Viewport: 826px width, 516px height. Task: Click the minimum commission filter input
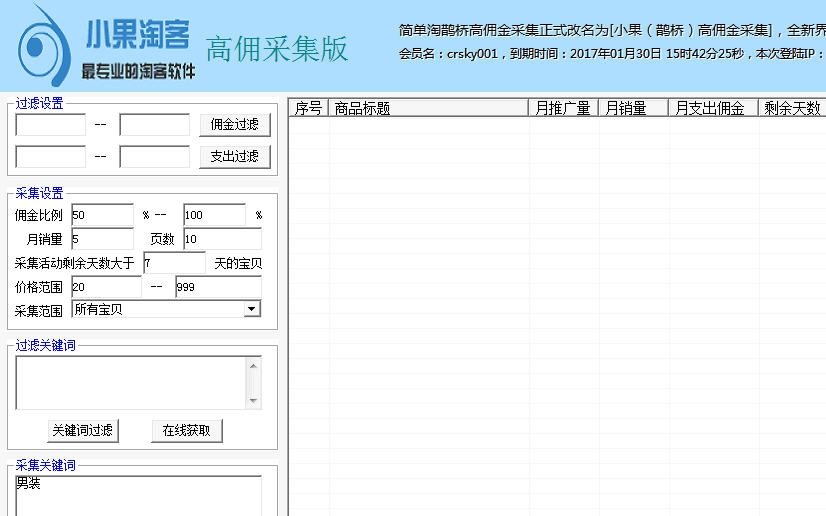pos(51,125)
